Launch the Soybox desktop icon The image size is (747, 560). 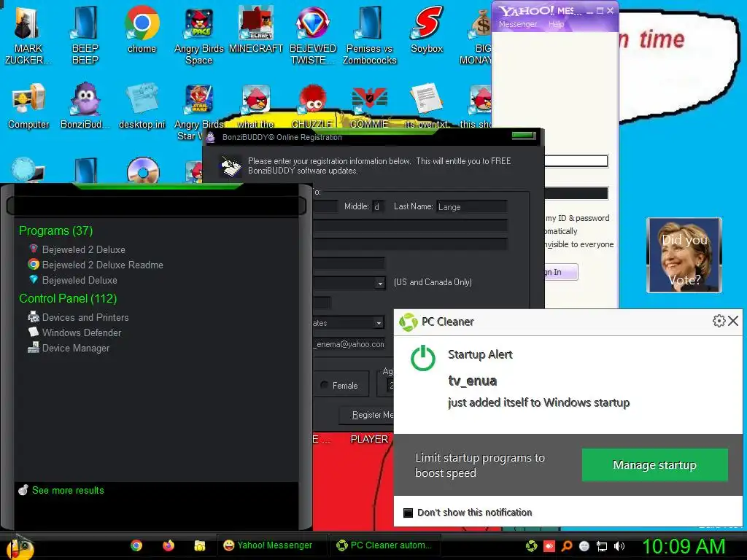[427, 29]
